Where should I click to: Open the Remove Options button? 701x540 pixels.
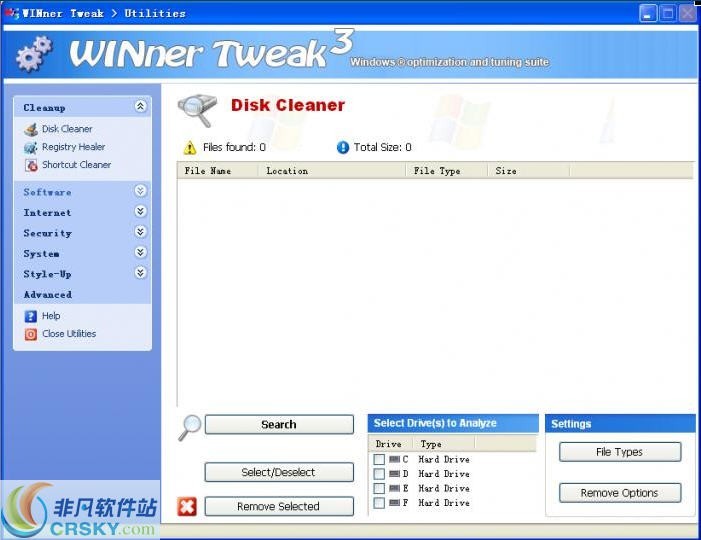(x=620, y=493)
